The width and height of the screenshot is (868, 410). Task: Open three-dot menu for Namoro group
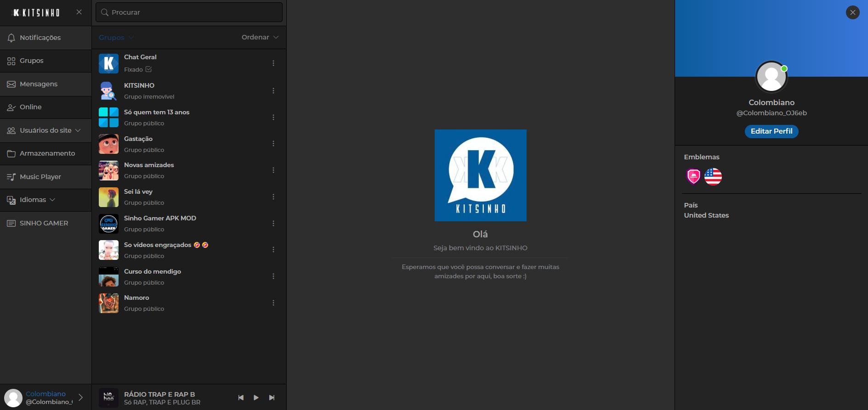pyautogui.click(x=273, y=303)
